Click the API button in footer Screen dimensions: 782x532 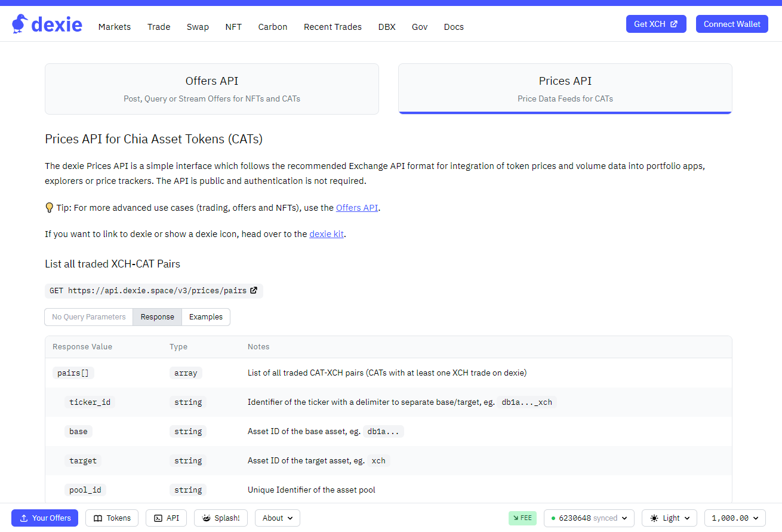[167, 518]
